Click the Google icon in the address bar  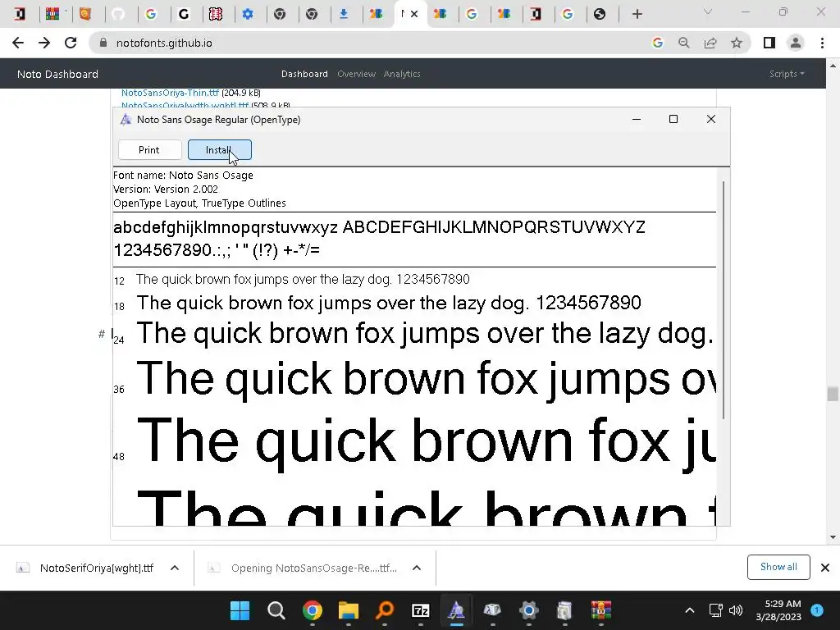[x=657, y=43]
